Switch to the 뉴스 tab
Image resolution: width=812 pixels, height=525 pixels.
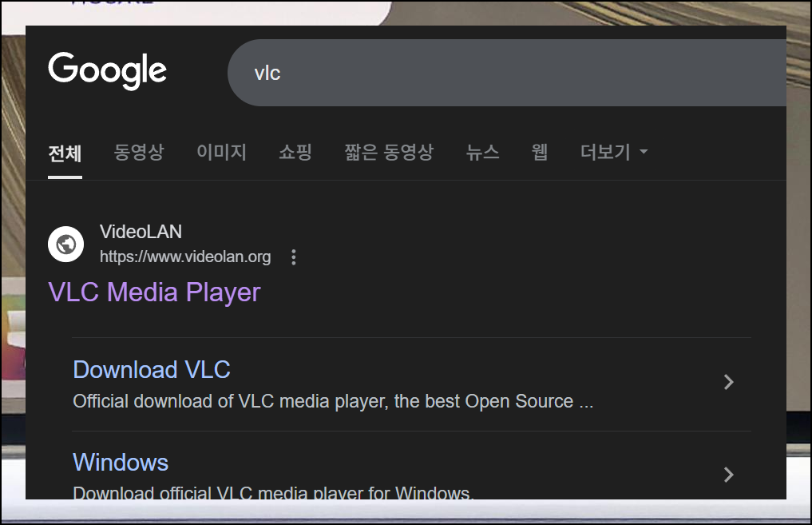click(482, 152)
